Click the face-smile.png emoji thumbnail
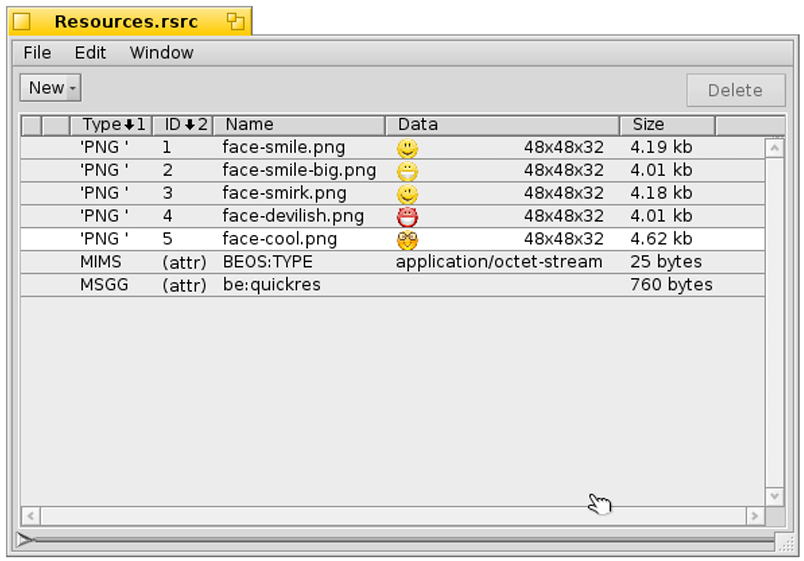This screenshot has height=561, width=804. tap(407, 148)
